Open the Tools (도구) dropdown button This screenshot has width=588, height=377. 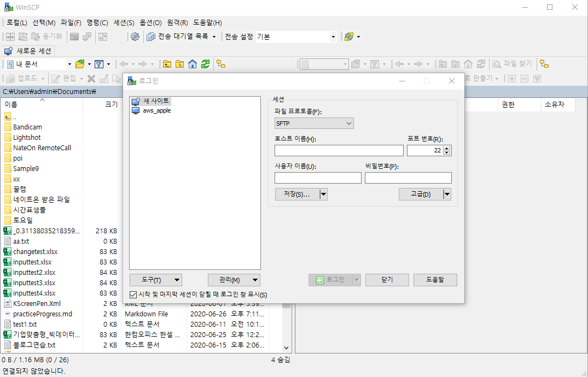point(156,280)
